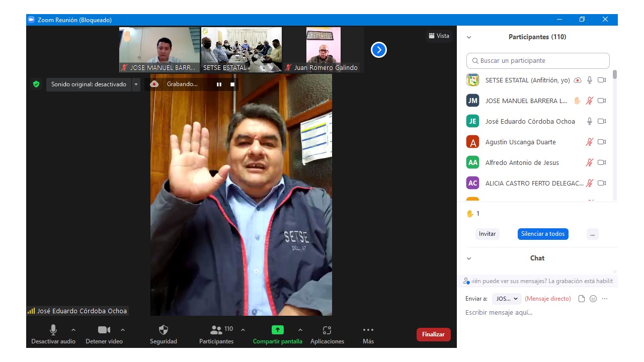644x362 pixels.
Task: Select JOSE MANUEL BARRERA video thumbnail
Action: (x=159, y=50)
